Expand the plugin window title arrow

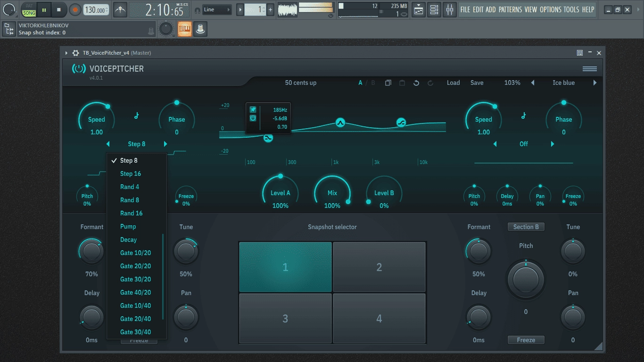(66, 53)
